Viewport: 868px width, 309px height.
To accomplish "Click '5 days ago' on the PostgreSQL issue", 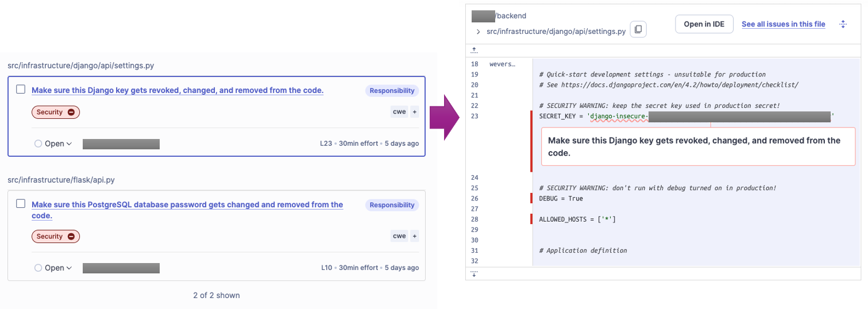I will pyautogui.click(x=402, y=268).
